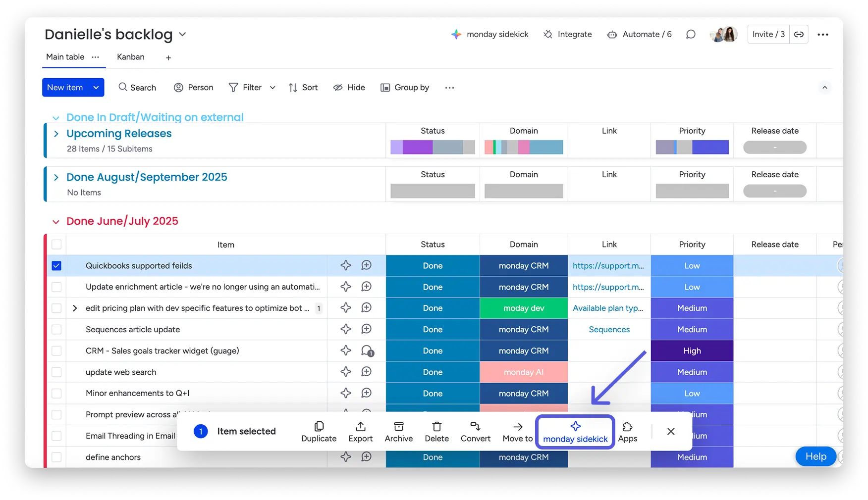Open Automate / 6 center
This screenshot has height=500, width=868.
click(640, 34)
